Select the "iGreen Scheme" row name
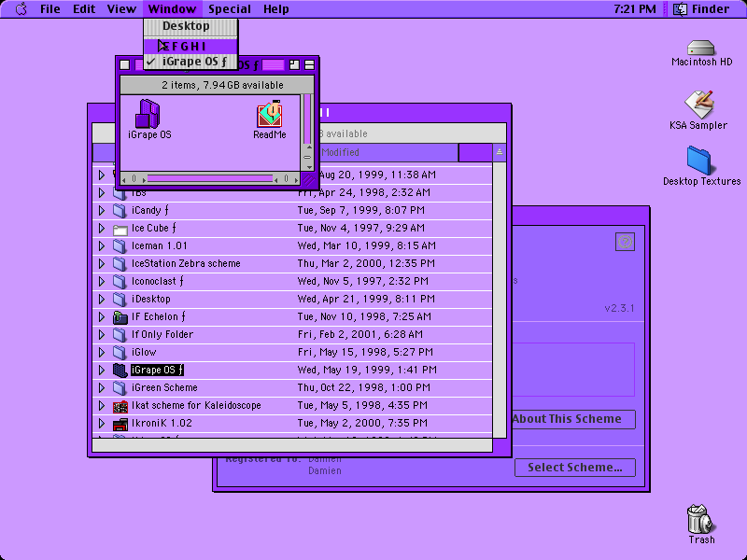The width and height of the screenshot is (747, 560). tap(164, 387)
